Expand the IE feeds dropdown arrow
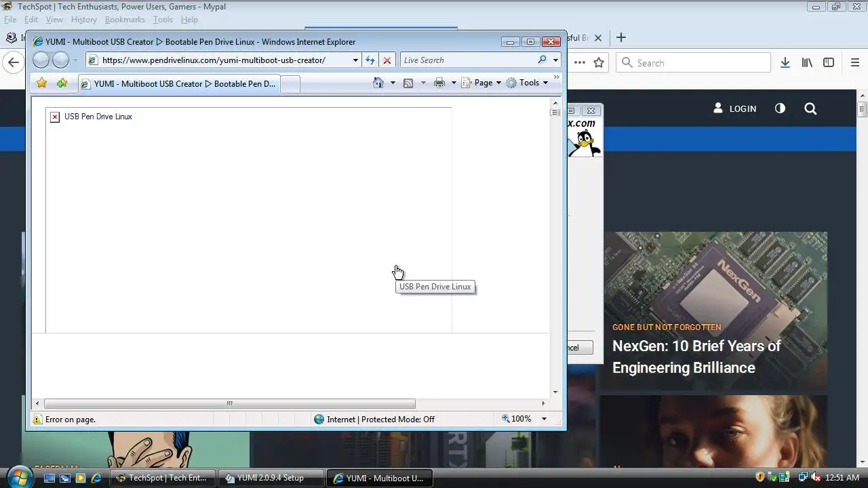The width and height of the screenshot is (868, 488). pyautogui.click(x=423, y=83)
